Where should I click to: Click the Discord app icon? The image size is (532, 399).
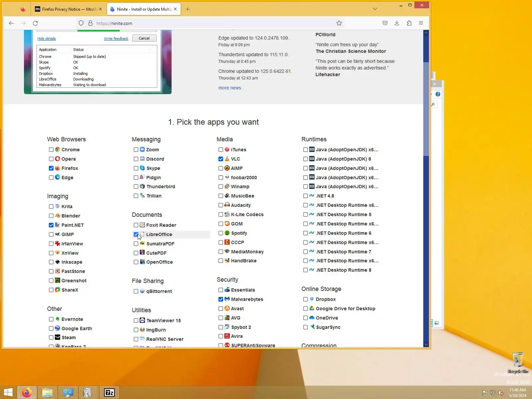pos(142,159)
